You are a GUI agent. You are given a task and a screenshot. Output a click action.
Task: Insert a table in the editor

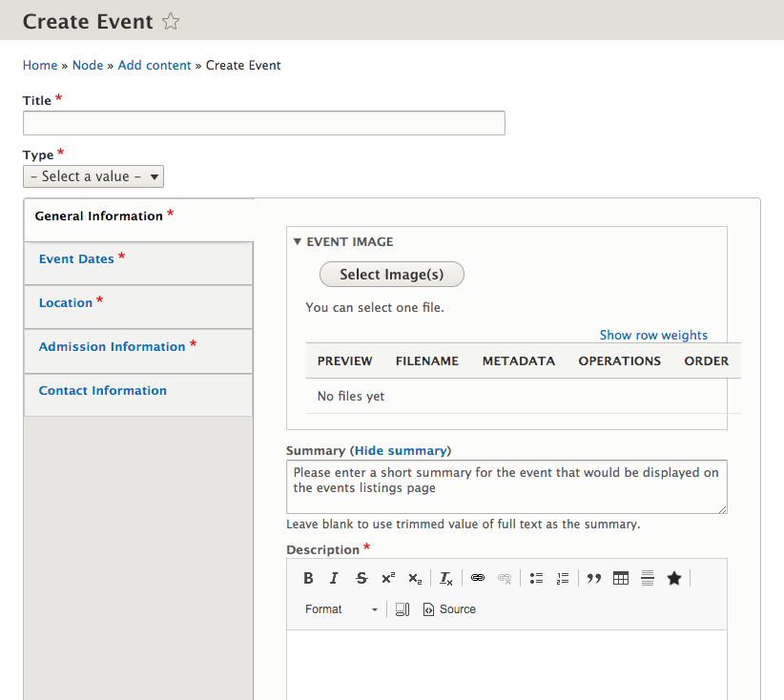pyautogui.click(x=621, y=578)
